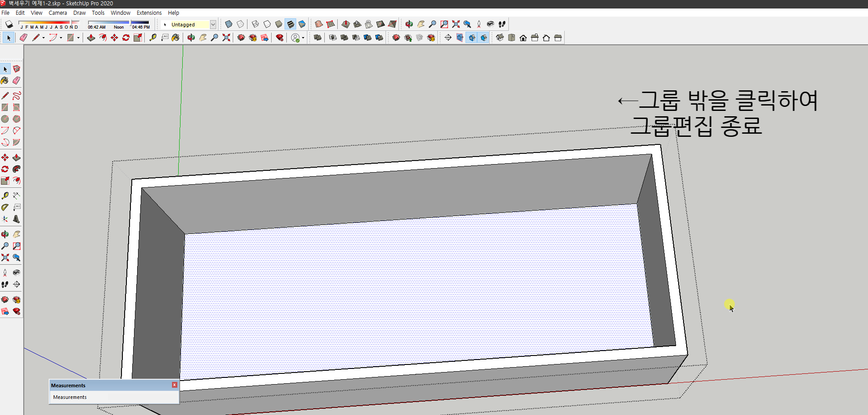The image size is (868, 415).
Task: Expand the Arc tool dropdown arrow
Action: [61, 38]
